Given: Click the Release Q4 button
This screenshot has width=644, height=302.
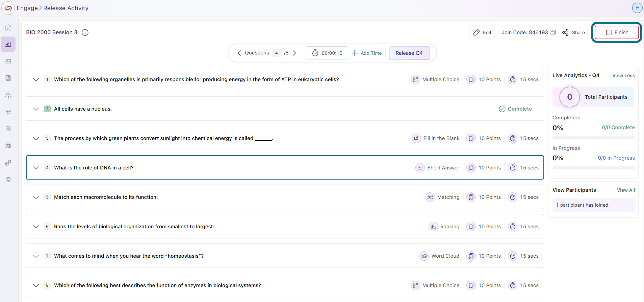Looking at the screenshot, I should 409,53.
